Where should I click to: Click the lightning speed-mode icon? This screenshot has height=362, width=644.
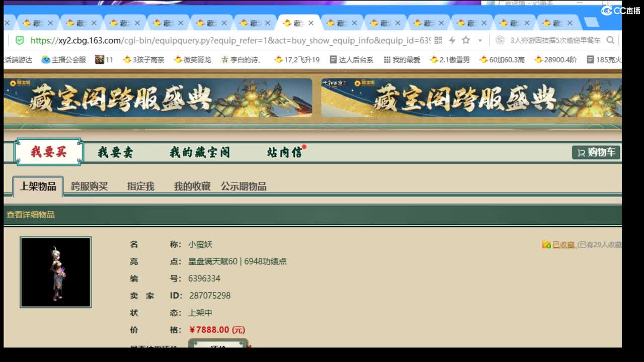pyautogui.click(x=452, y=40)
